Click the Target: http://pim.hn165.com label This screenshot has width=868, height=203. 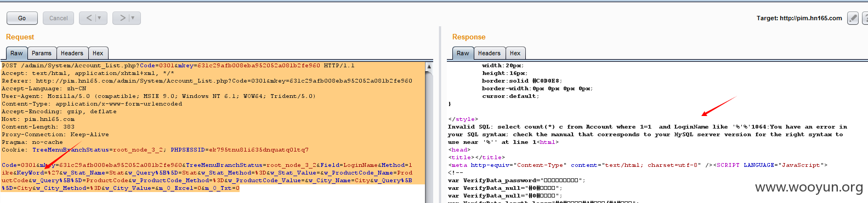pyautogui.click(x=799, y=18)
